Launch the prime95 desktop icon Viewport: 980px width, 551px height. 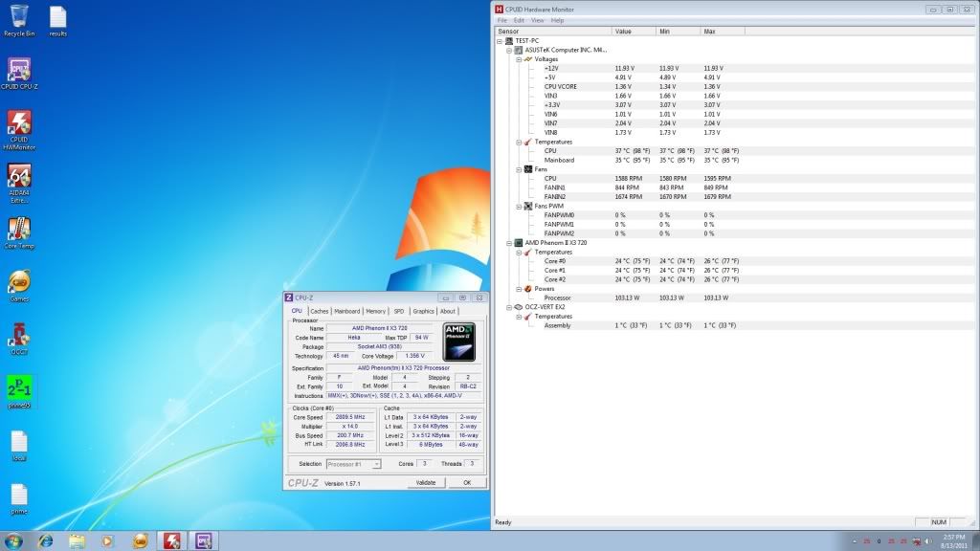click(19, 391)
